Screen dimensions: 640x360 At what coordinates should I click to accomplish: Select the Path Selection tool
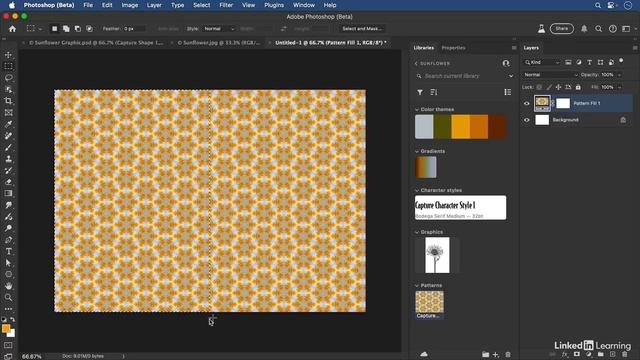[x=8, y=263]
